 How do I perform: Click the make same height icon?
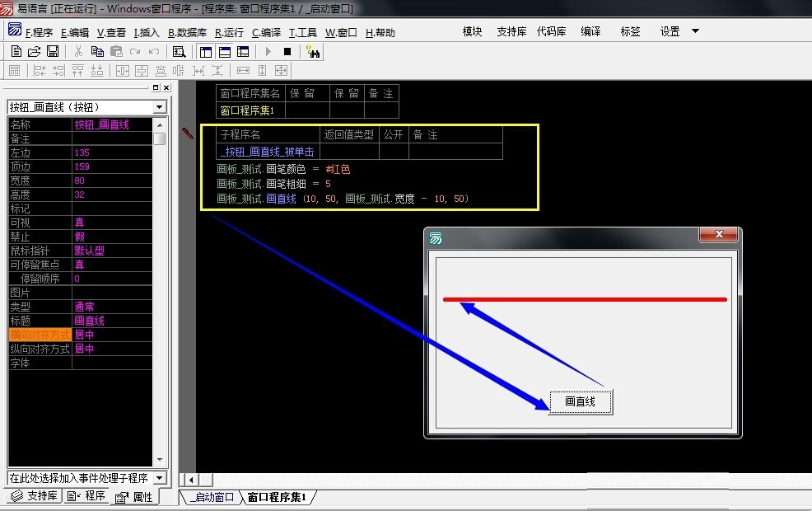coord(262,71)
